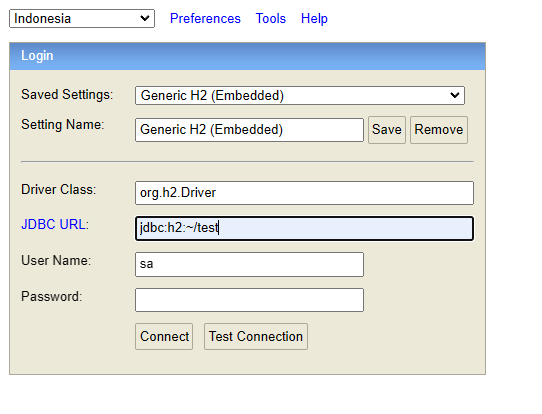Click the Setting Name input field
This screenshot has height=414, width=542.
[249, 130]
